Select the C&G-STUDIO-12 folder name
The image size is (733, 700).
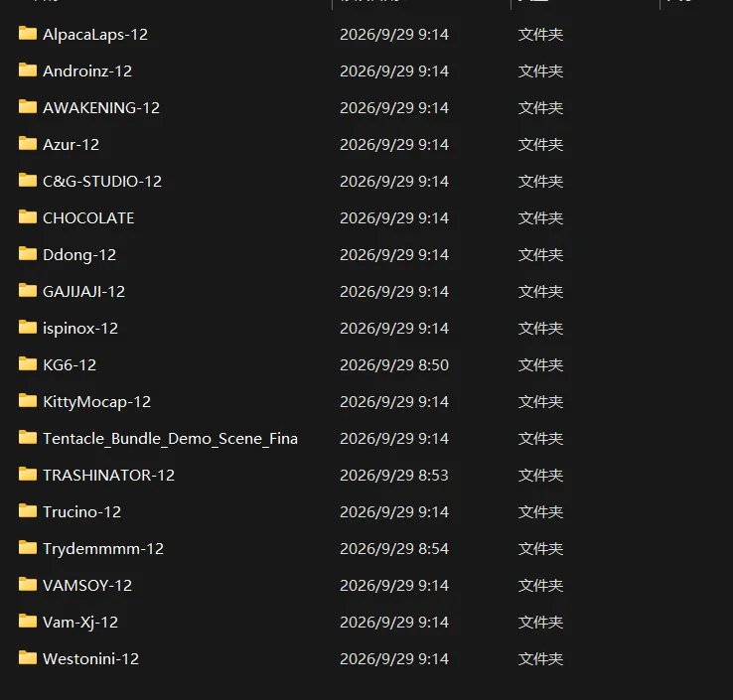pyautogui.click(x=102, y=182)
